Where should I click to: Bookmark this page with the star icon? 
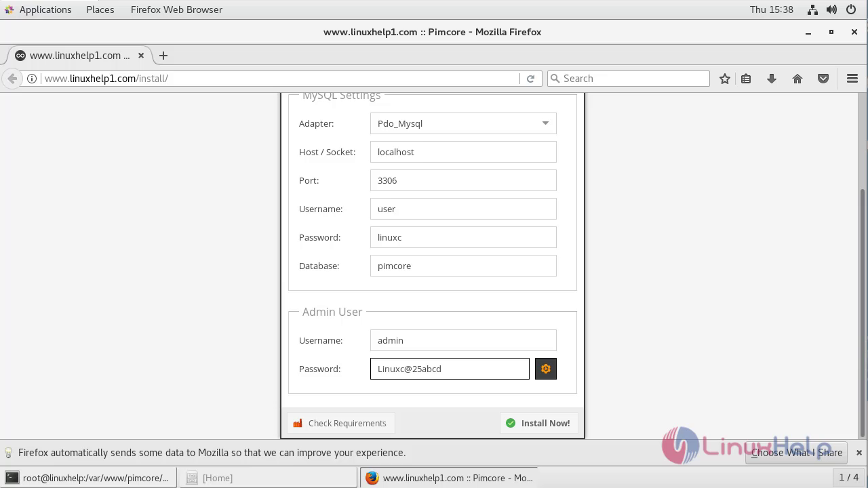pyautogui.click(x=725, y=79)
